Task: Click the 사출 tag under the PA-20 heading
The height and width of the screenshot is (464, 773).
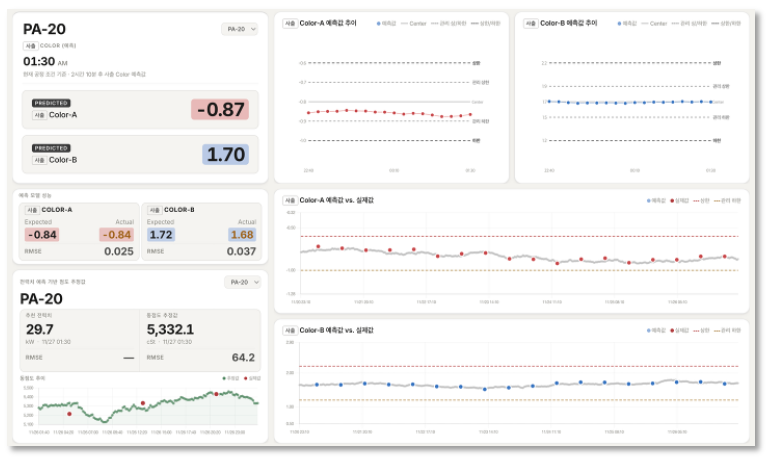Action: click(31, 46)
